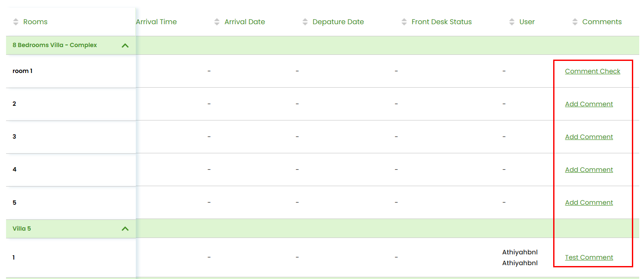Image resolution: width=644 pixels, height=279 pixels.
Task: Click sort arrows beside Depature Date
Action: [x=305, y=22]
